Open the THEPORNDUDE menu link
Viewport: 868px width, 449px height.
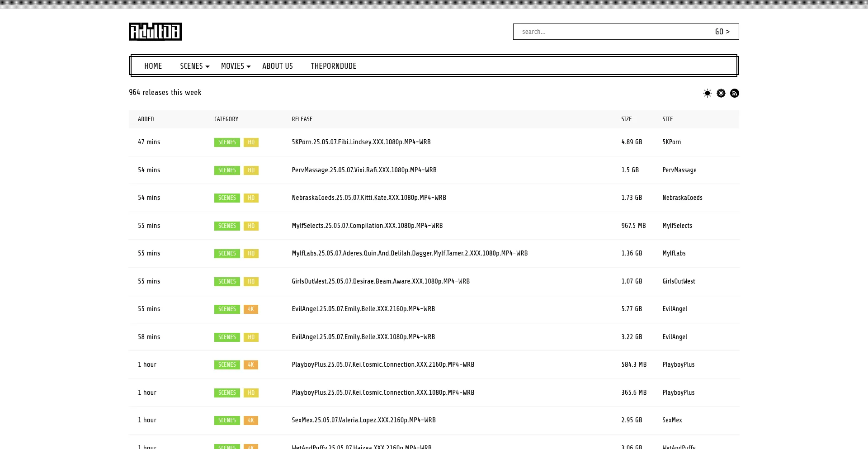tap(334, 66)
